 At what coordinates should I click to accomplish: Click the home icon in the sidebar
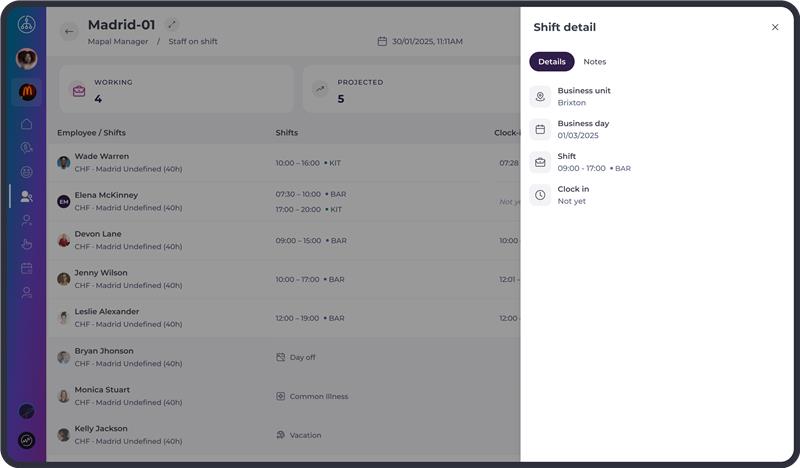27,124
